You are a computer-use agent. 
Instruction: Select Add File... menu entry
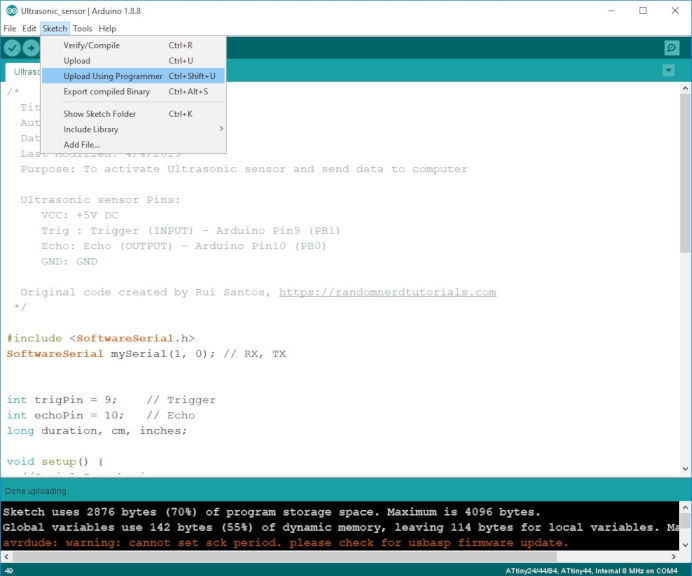pos(133,144)
